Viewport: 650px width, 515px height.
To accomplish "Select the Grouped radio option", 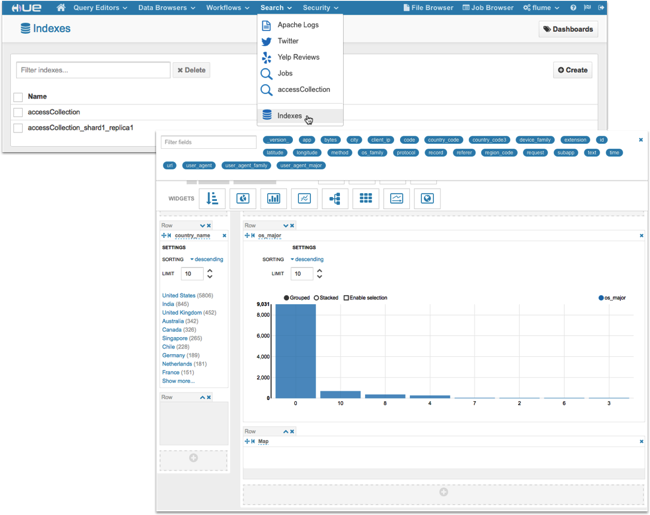I will point(286,298).
